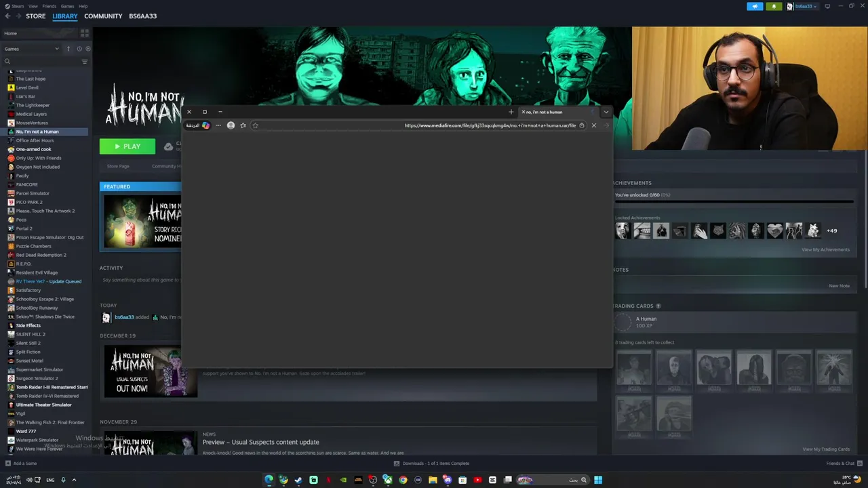Viewport: 868px width, 488px height.
Task: Go to the COMMUNITY tab
Action: (x=103, y=16)
